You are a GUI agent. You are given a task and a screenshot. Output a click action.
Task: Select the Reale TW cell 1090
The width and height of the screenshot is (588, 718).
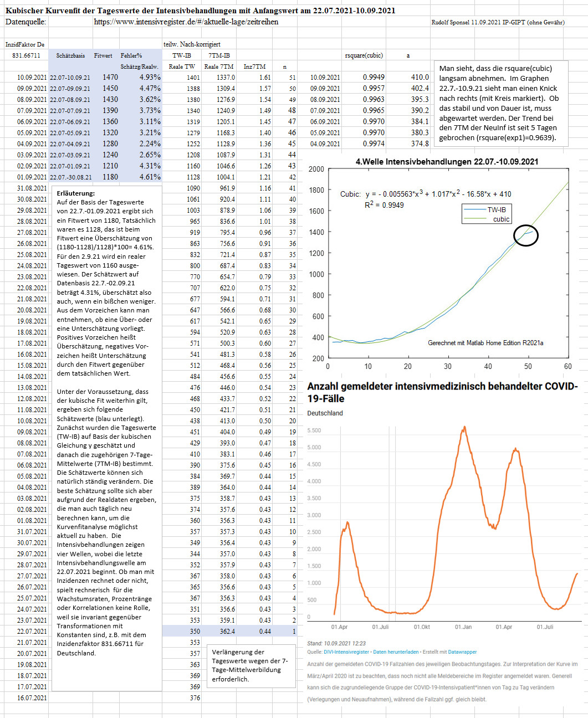pos(193,188)
